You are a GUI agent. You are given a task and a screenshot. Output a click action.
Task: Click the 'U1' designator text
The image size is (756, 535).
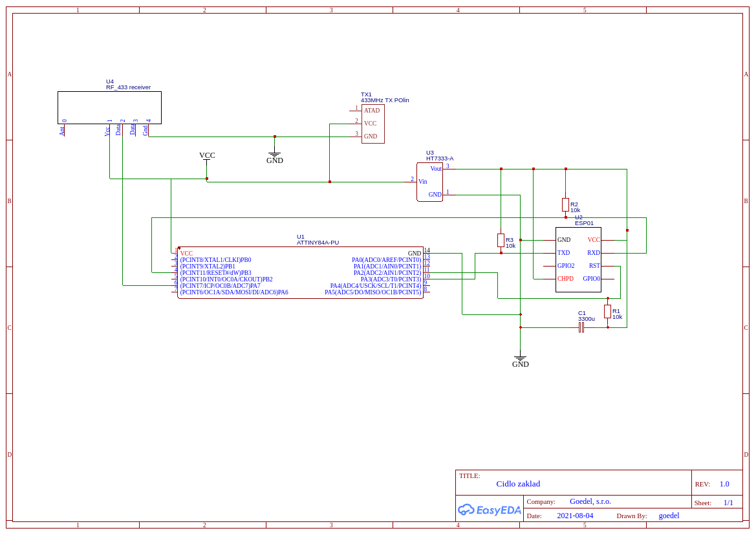click(x=300, y=237)
